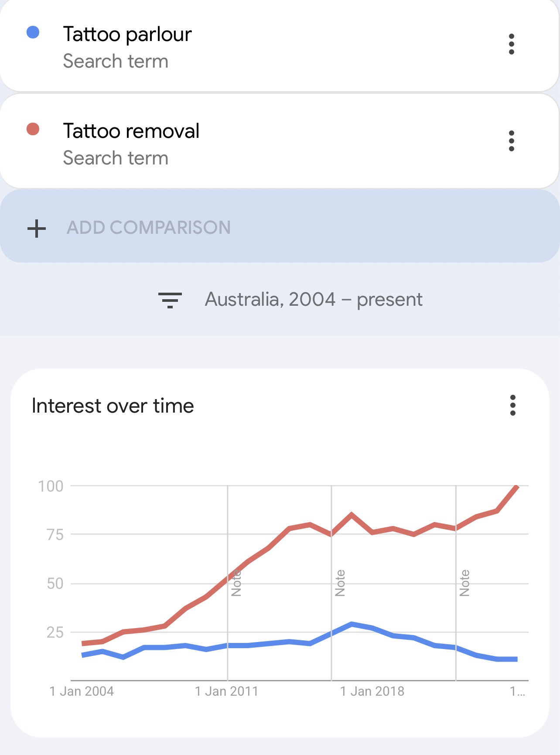Open Tattoo parlour three-dot options menu

pyautogui.click(x=511, y=44)
